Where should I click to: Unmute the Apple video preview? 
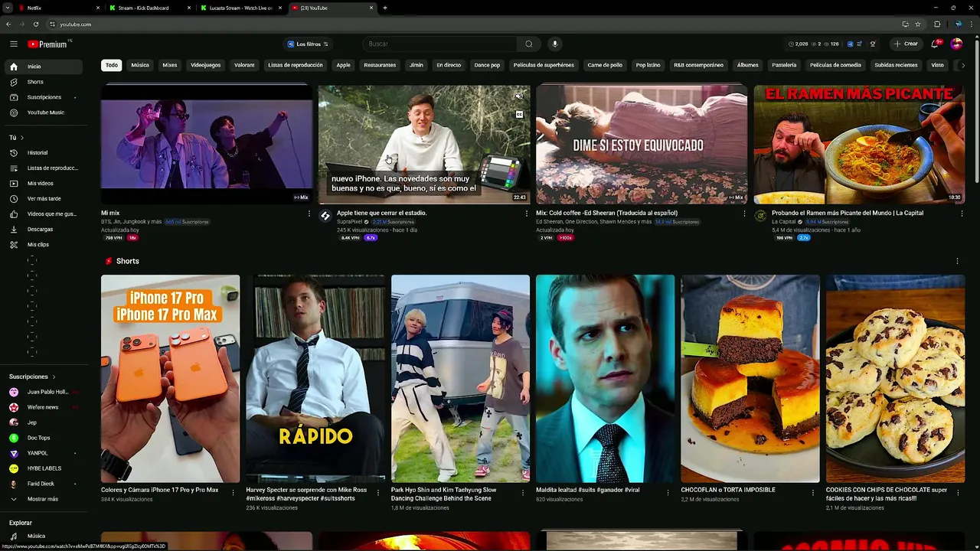[519, 96]
